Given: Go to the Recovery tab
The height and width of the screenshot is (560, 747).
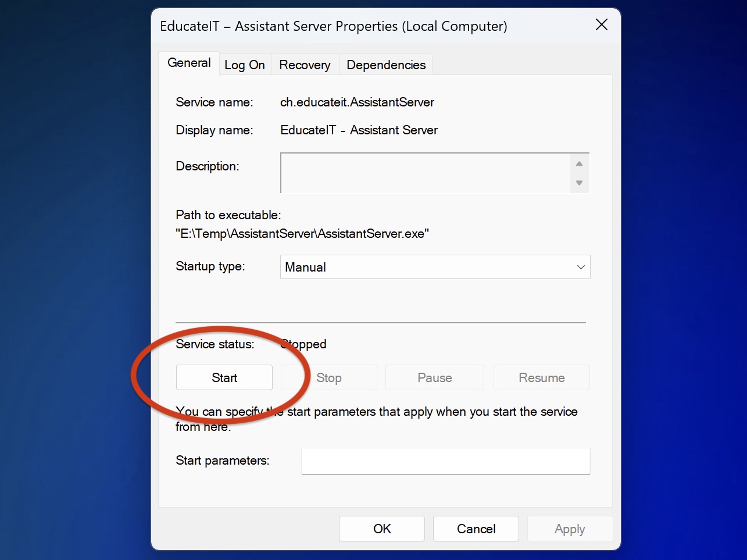Looking at the screenshot, I should pos(305,65).
